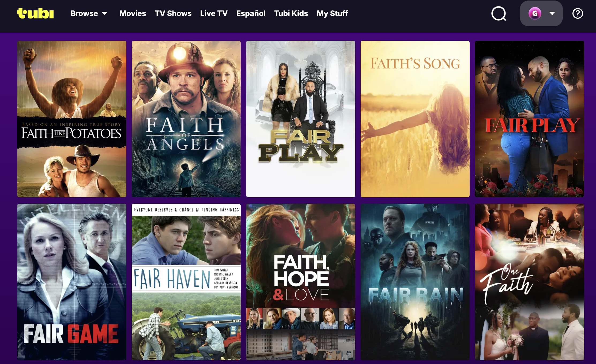
Task: Click the help question mark icon
Action: click(x=578, y=13)
